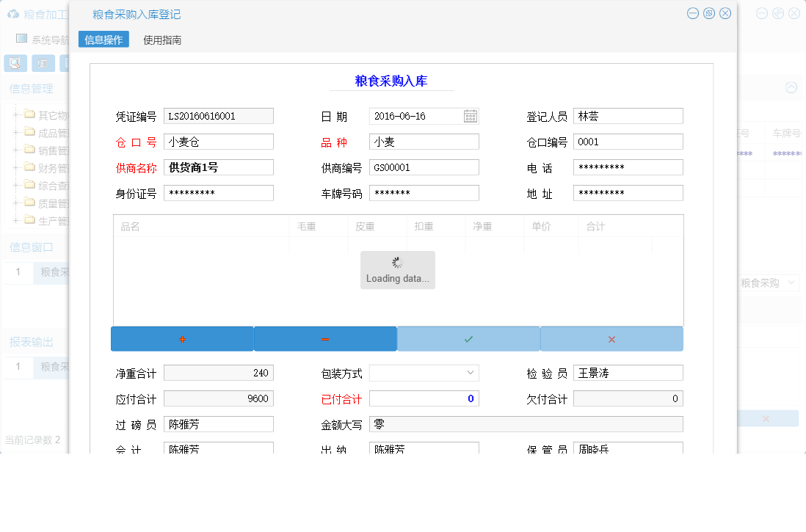
Task: Click the − icon to remove a grid row
Action: click(x=325, y=338)
